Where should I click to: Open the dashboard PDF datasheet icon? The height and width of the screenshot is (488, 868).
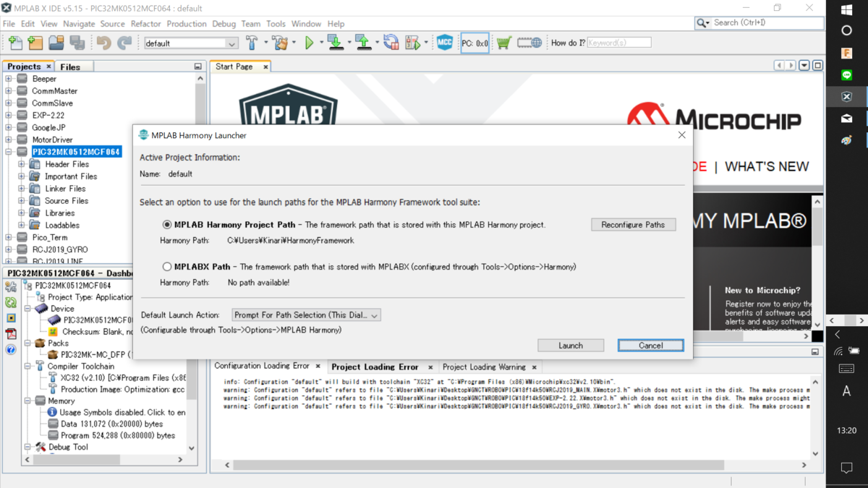pyautogui.click(x=11, y=334)
